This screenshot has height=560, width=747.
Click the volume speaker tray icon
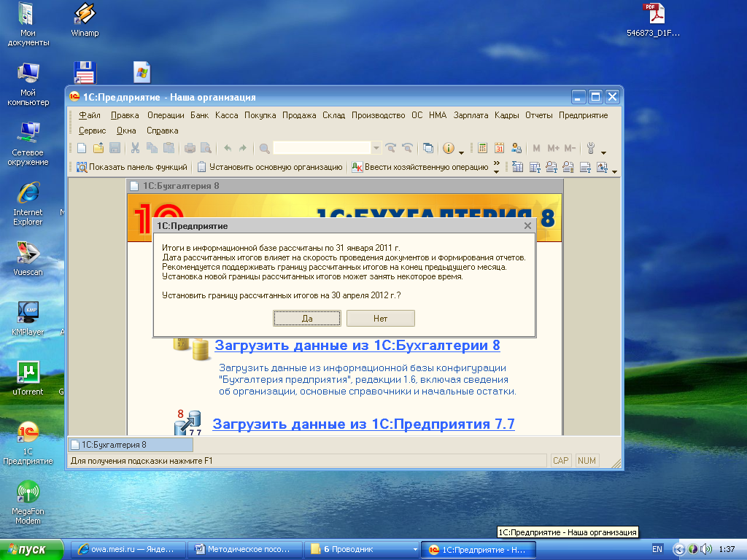pos(705,550)
